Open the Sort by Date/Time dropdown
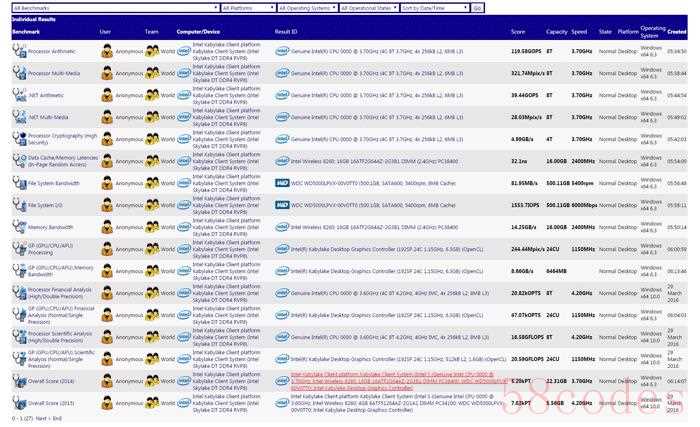This screenshot has height=427, width=700. tap(435, 8)
